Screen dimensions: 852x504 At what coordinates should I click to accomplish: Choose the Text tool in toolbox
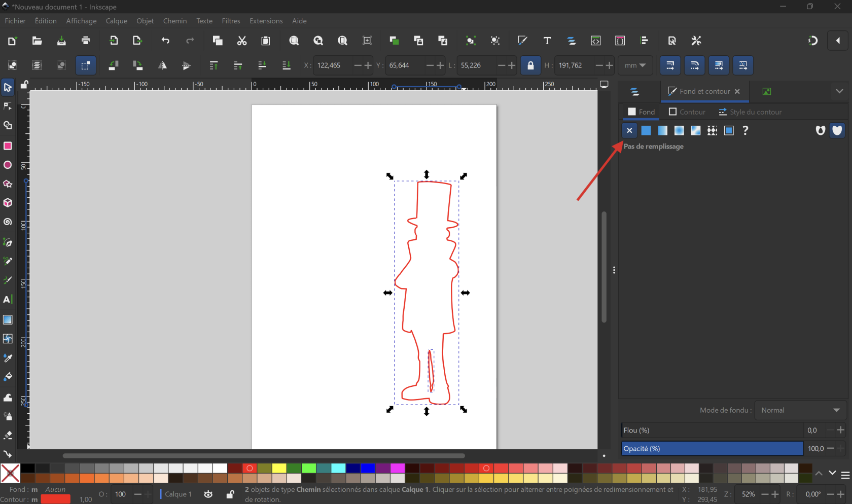click(x=8, y=300)
